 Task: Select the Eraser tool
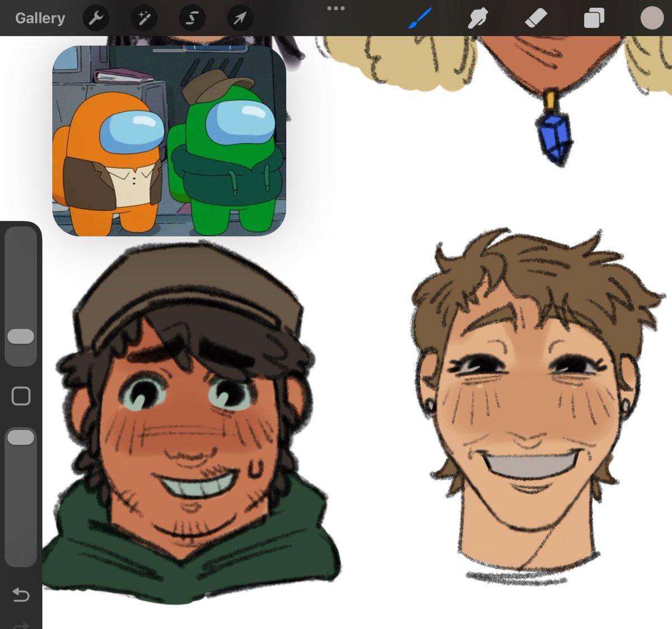[x=536, y=18]
